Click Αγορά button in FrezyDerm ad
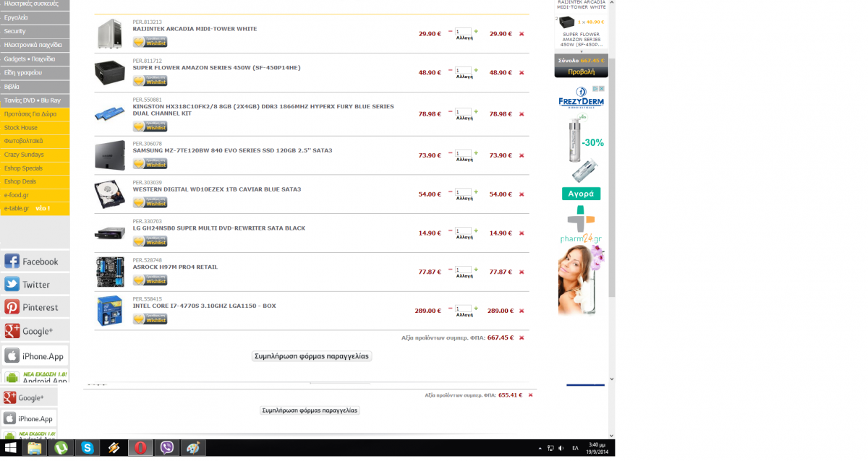The image size is (868, 461). pyautogui.click(x=581, y=194)
